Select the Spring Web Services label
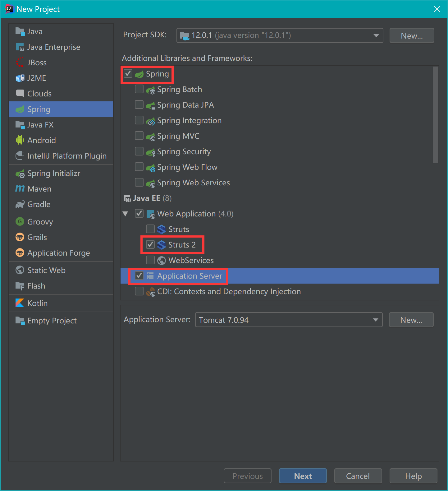448x491 pixels. pyautogui.click(x=194, y=183)
